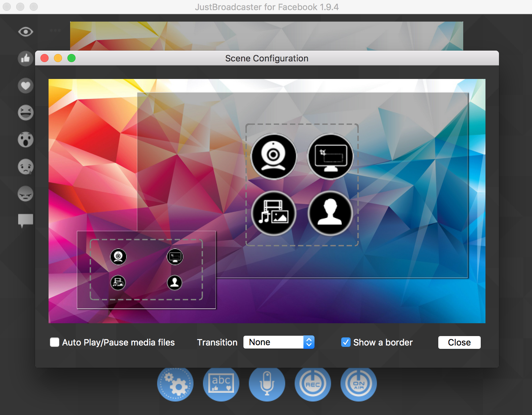
Task: Click the surprised Wow reaction icon
Action: click(x=26, y=140)
